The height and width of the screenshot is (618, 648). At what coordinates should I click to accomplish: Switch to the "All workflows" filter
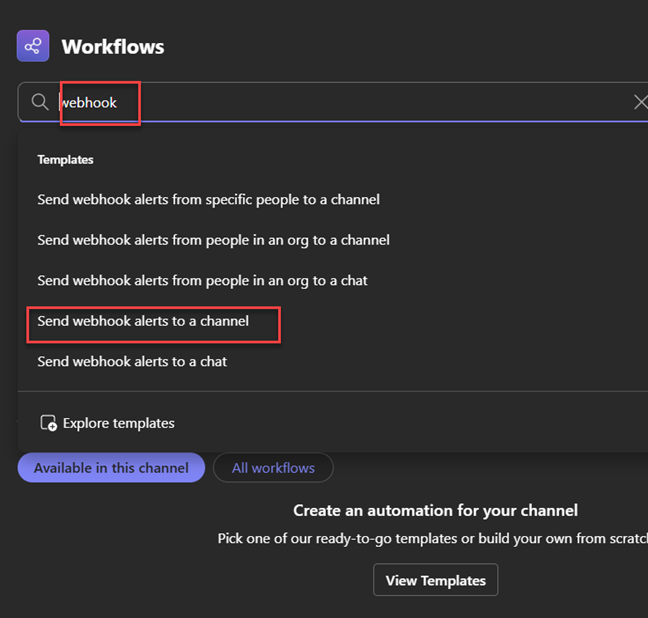(x=273, y=468)
